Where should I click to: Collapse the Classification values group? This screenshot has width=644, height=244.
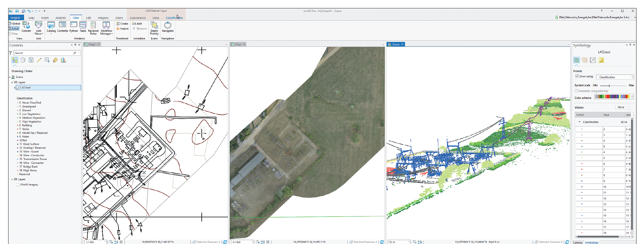[580, 122]
